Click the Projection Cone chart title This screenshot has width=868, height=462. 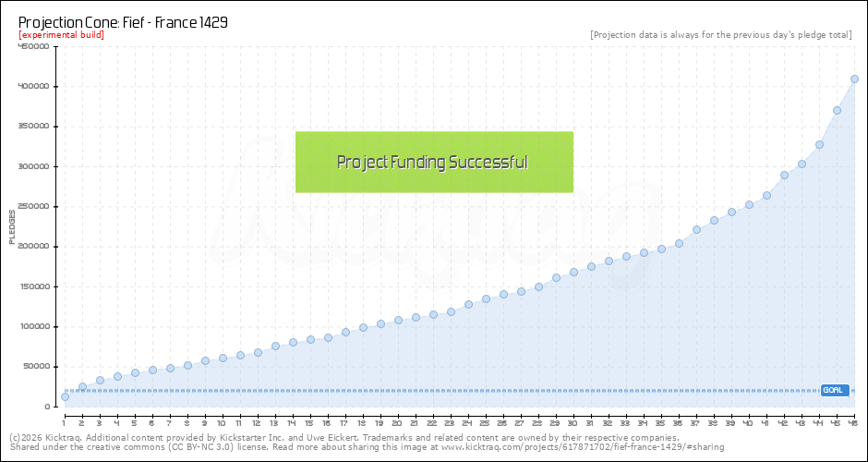pyautogui.click(x=123, y=21)
